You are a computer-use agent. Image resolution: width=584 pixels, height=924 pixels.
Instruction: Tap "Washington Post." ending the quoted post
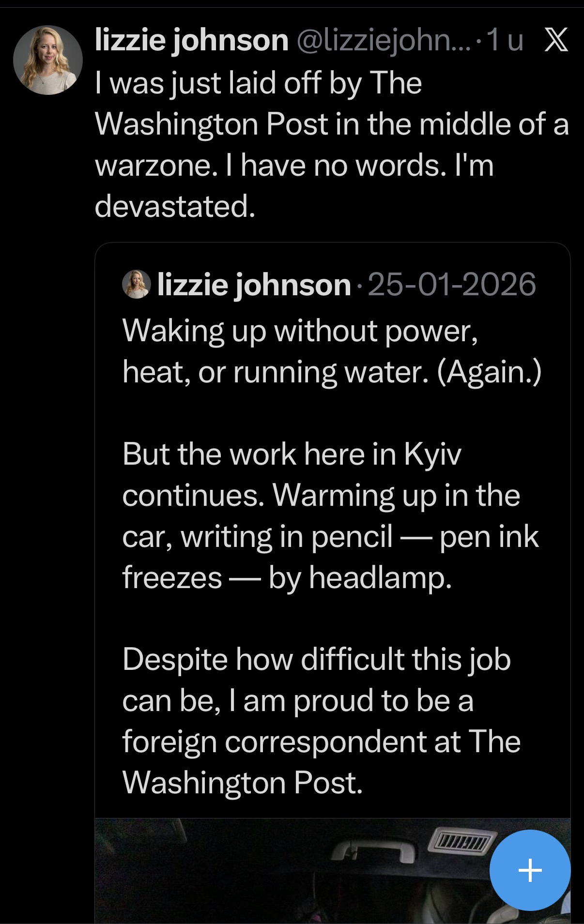point(242,783)
